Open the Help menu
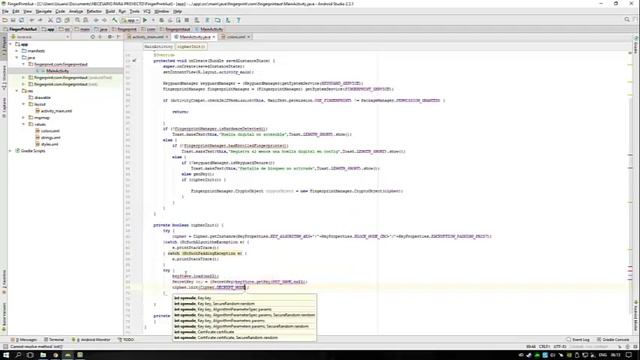 (177, 11)
